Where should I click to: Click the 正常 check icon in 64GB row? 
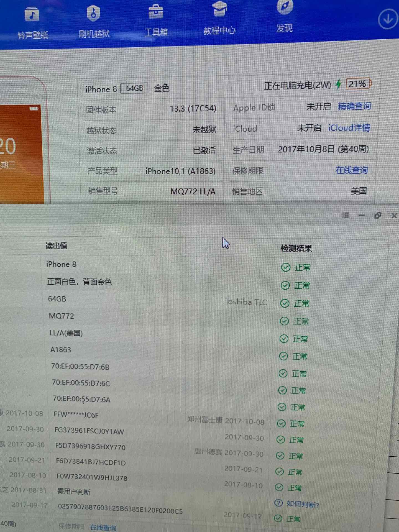pos(285,303)
